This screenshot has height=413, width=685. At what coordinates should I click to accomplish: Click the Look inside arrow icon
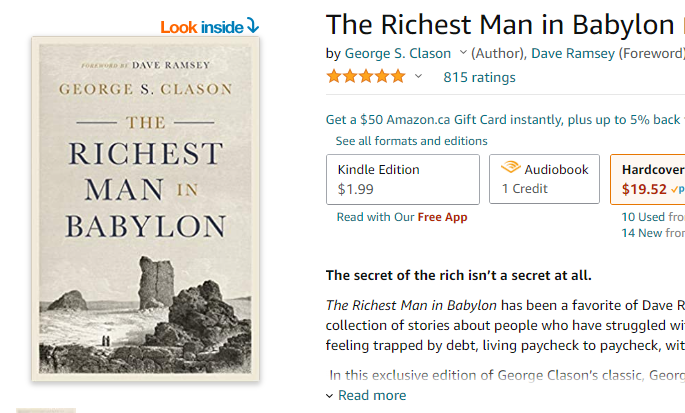coord(253,25)
